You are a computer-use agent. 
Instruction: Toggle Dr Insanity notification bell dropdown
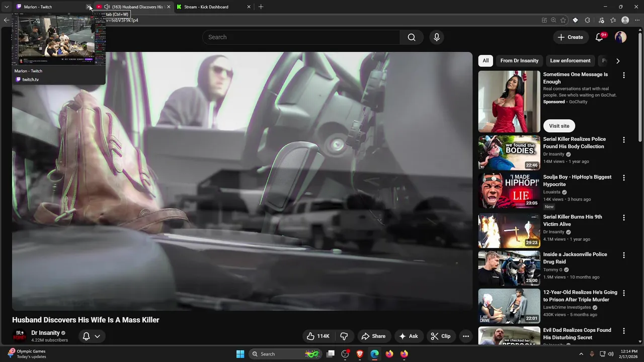click(91, 336)
